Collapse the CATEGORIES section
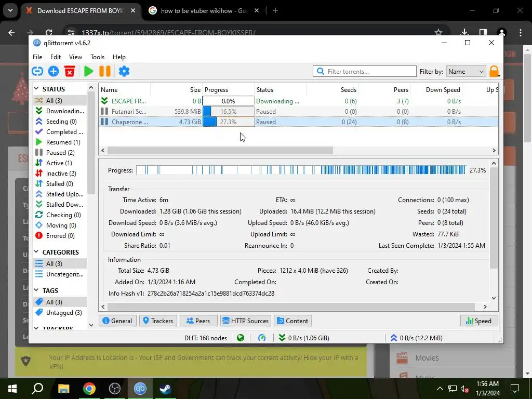Image resolution: width=532 pixels, height=399 pixels. coord(37,252)
